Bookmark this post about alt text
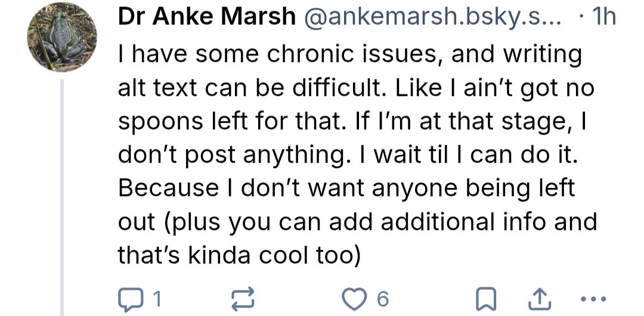 coord(487,296)
